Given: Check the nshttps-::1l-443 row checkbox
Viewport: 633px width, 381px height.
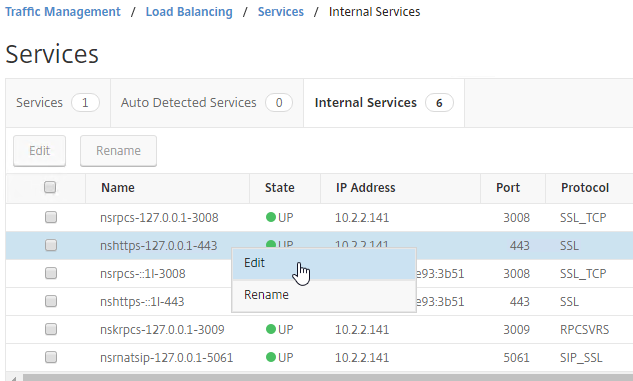Looking at the screenshot, I should 51,301.
